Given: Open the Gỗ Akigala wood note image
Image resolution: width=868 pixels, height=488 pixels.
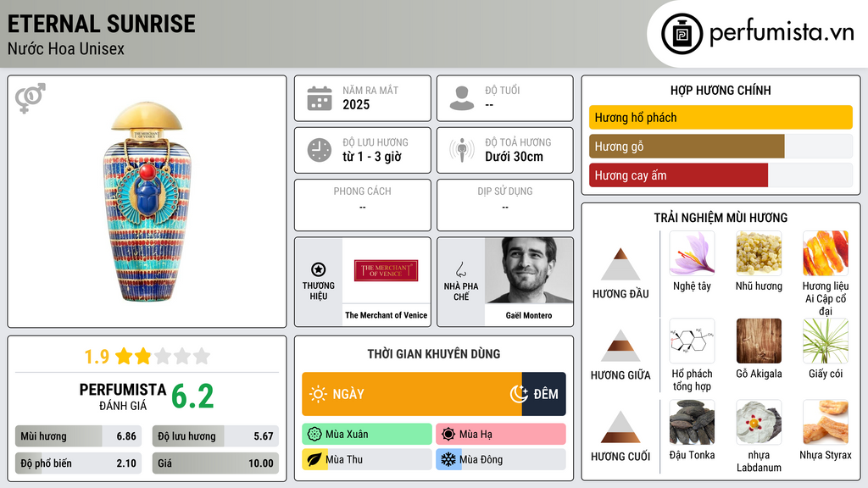Looking at the screenshot, I should (x=759, y=341).
